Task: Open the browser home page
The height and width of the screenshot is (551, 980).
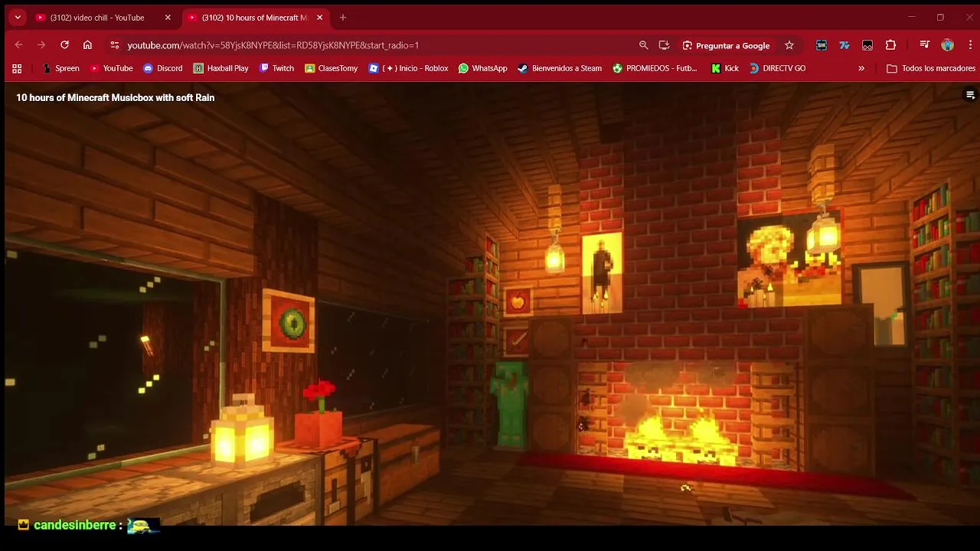Action: point(87,45)
